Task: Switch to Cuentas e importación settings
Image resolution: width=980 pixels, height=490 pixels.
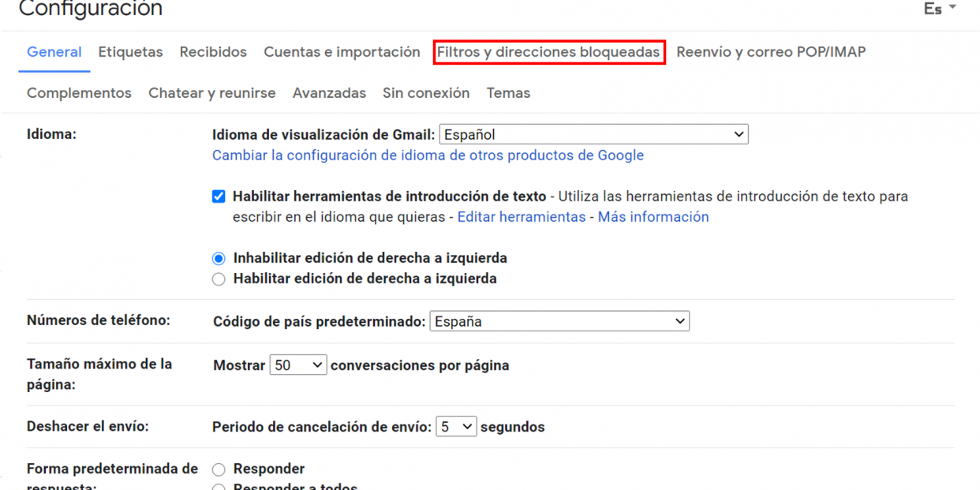Action: click(342, 52)
